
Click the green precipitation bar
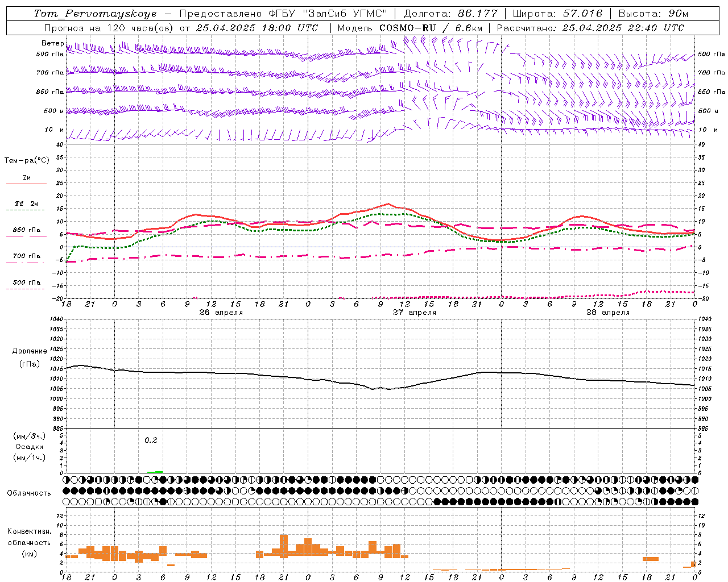[x=155, y=472]
